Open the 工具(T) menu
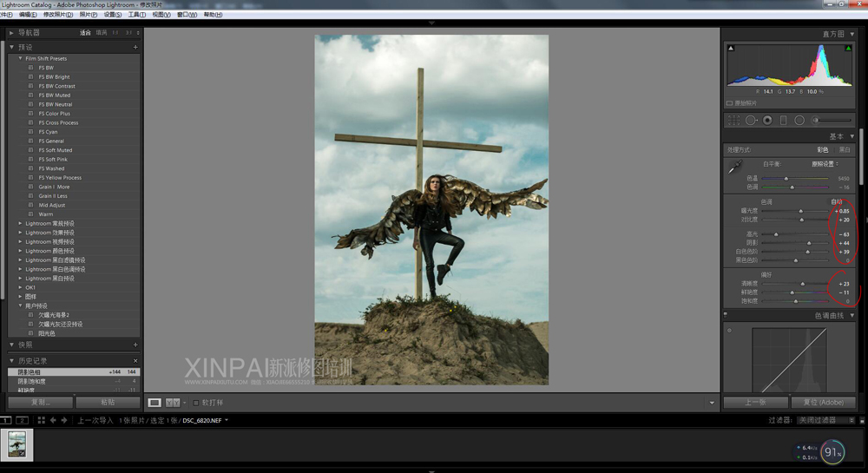 click(137, 15)
